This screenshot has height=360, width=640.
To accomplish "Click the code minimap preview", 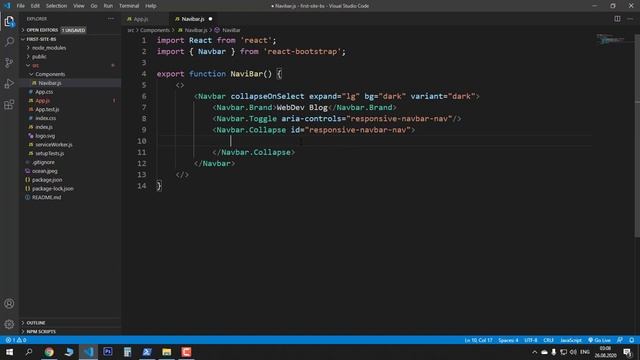I will click(x=611, y=40).
